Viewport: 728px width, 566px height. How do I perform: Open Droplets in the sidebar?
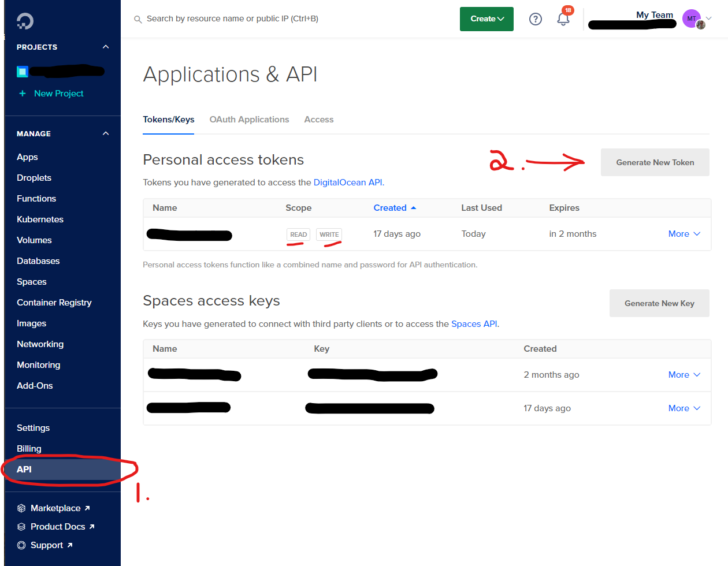pos(34,178)
